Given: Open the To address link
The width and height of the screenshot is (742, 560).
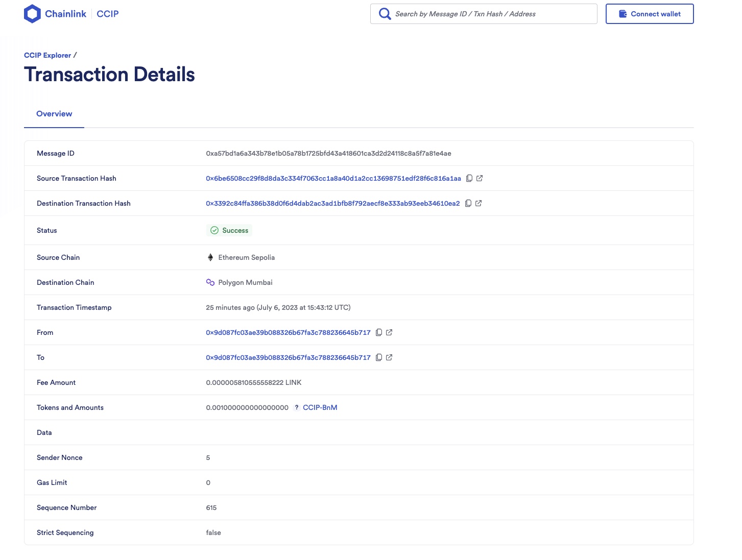Looking at the screenshot, I should [289, 357].
